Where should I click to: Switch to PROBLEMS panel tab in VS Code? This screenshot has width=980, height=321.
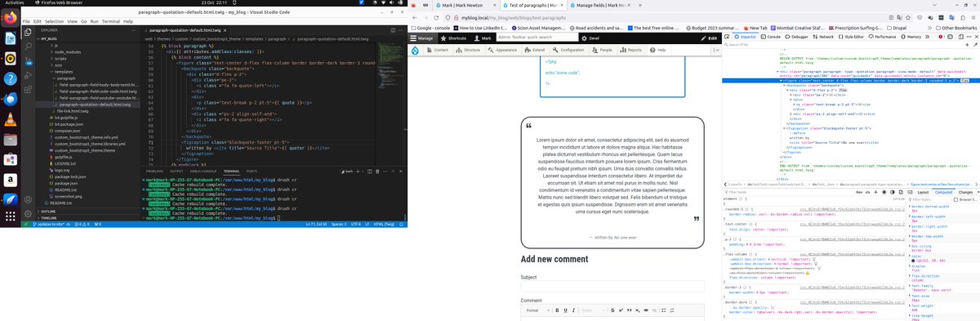(x=155, y=172)
